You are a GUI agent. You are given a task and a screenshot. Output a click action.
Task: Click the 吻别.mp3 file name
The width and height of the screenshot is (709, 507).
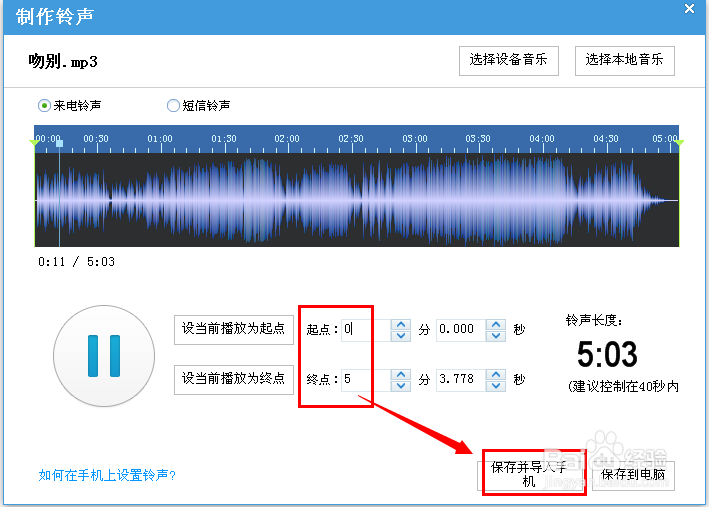[63, 61]
